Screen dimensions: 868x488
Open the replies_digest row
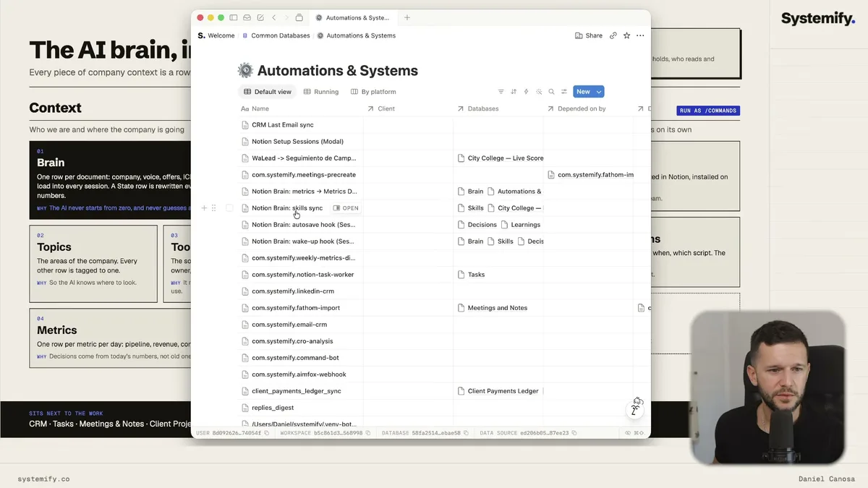(x=273, y=408)
